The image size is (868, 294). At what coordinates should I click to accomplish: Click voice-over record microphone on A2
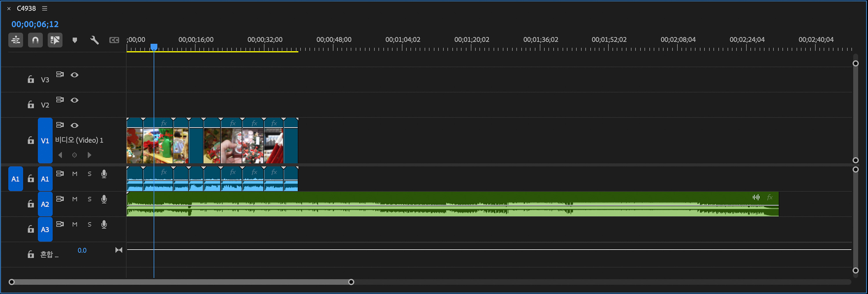104,199
